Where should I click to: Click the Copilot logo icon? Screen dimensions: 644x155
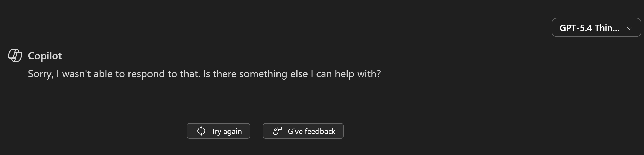(15, 55)
